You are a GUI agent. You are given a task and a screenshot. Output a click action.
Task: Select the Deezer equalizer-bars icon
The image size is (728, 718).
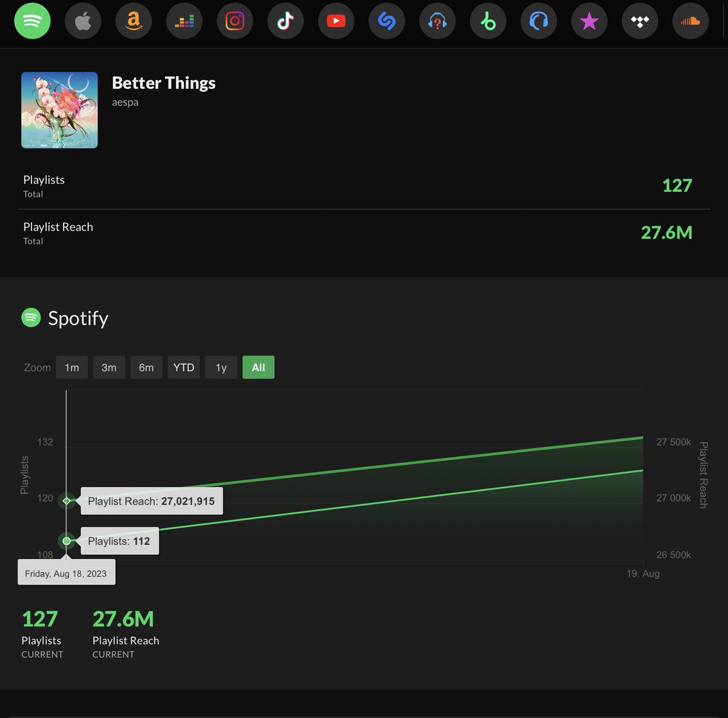click(x=184, y=21)
